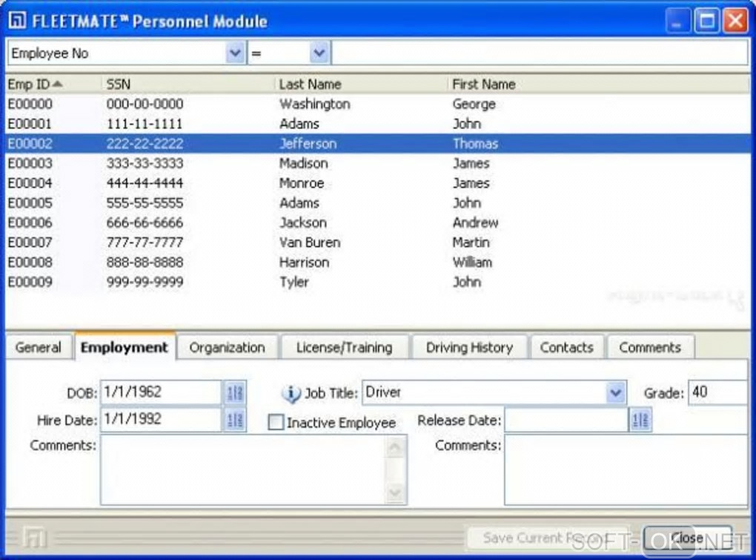Expand the Employee No search field dropdown
This screenshot has height=560, width=756.
click(x=235, y=53)
